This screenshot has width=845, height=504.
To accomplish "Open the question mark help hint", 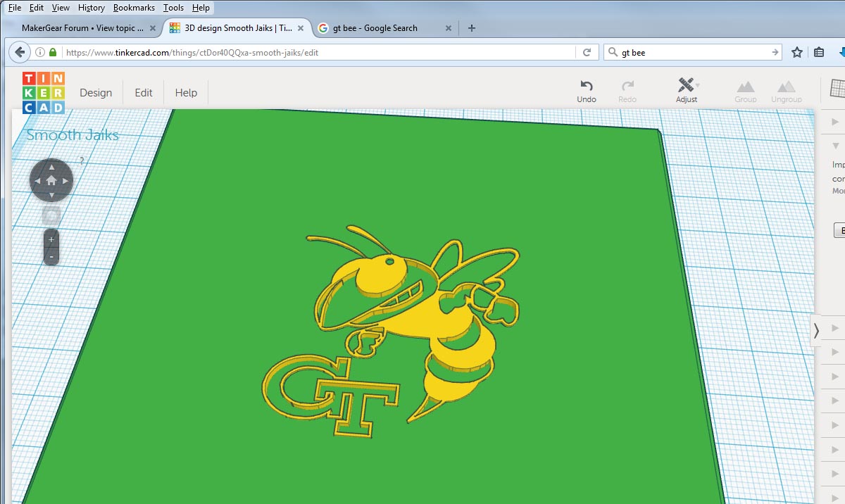I will click(82, 161).
